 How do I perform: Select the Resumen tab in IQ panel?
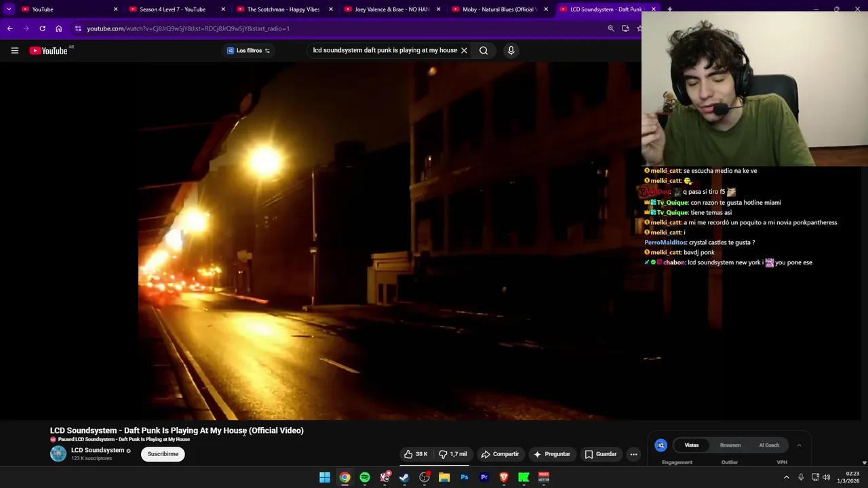[730, 445]
